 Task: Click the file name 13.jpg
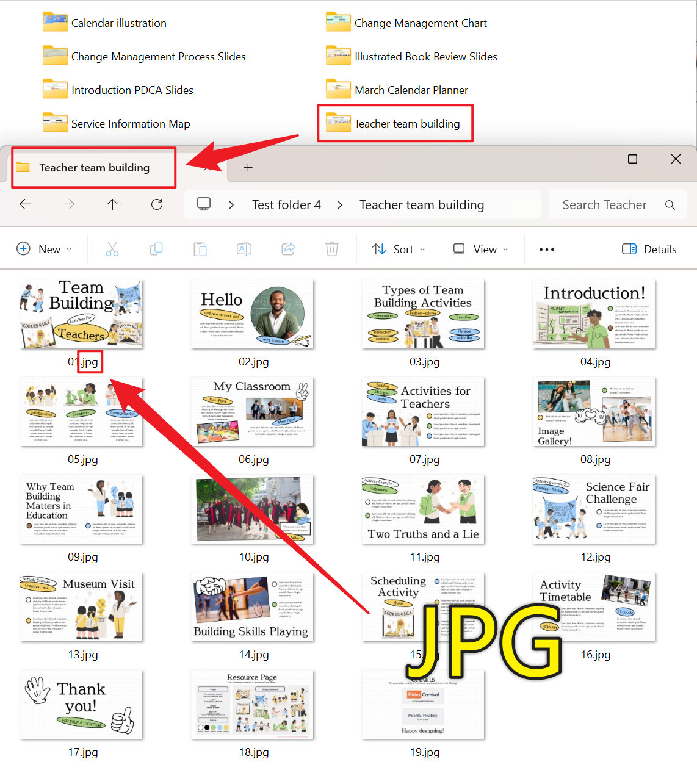coord(82,655)
